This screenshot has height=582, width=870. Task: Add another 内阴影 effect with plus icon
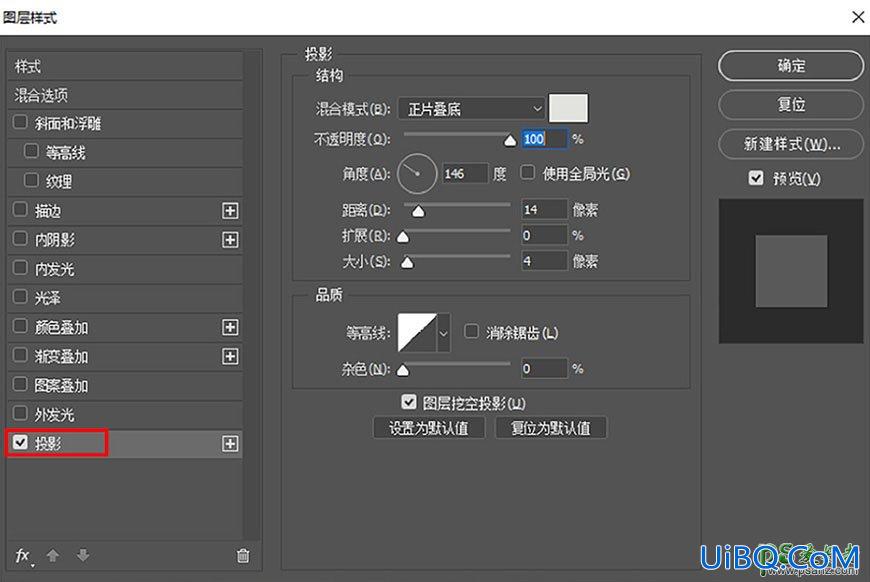pyautogui.click(x=230, y=240)
